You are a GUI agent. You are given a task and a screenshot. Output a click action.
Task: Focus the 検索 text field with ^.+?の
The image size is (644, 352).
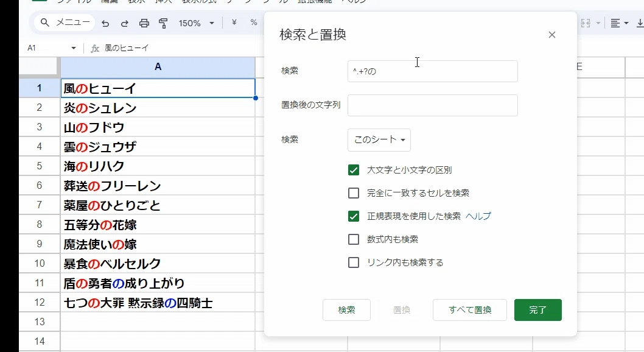coord(433,71)
